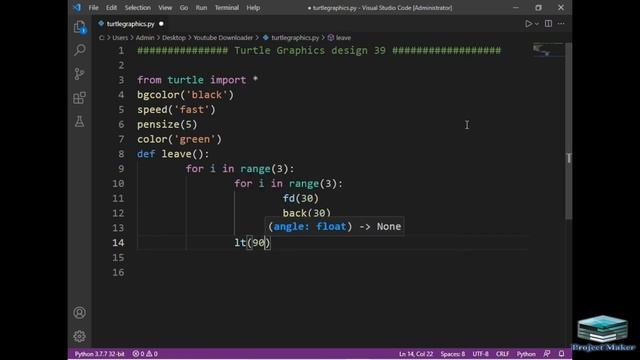The height and width of the screenshot is (360, 640).
Task: Click the bgcolor('black') code line
Action: 185,95
